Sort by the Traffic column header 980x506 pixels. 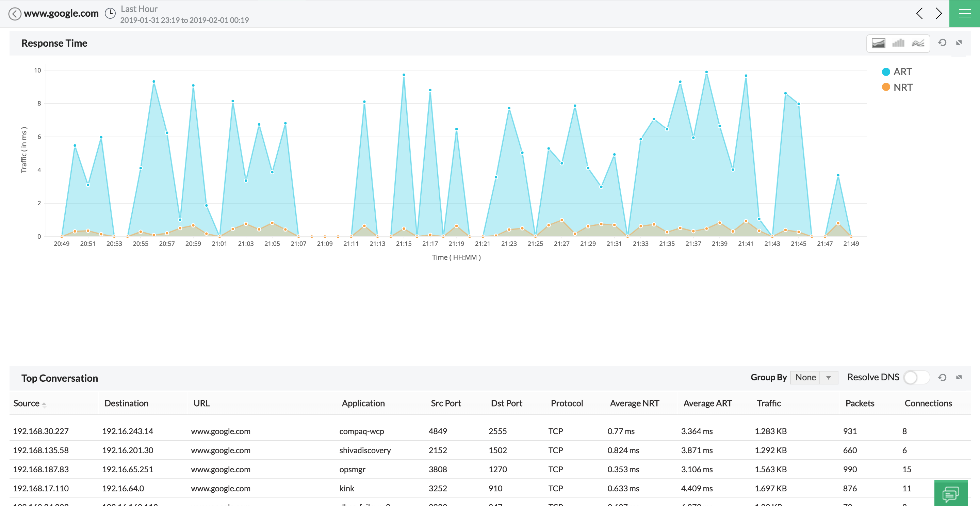click(768, 403)
